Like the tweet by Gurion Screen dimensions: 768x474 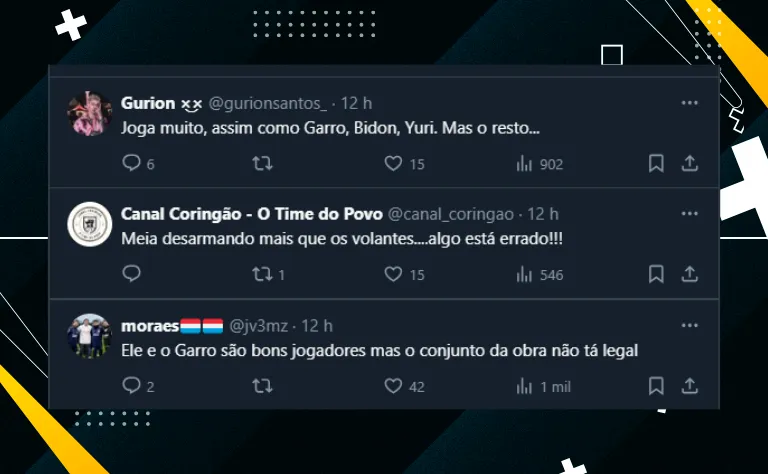tap(393, 163)
